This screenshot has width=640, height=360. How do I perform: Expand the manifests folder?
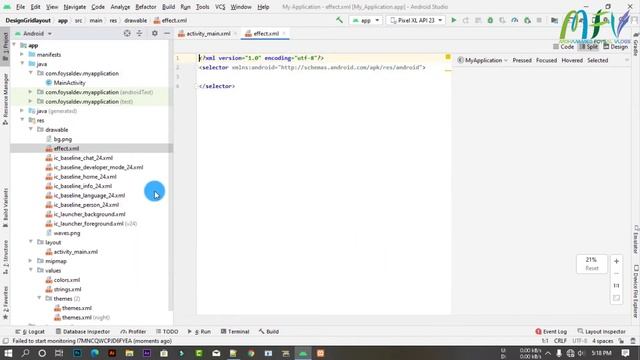coord(22,54)
